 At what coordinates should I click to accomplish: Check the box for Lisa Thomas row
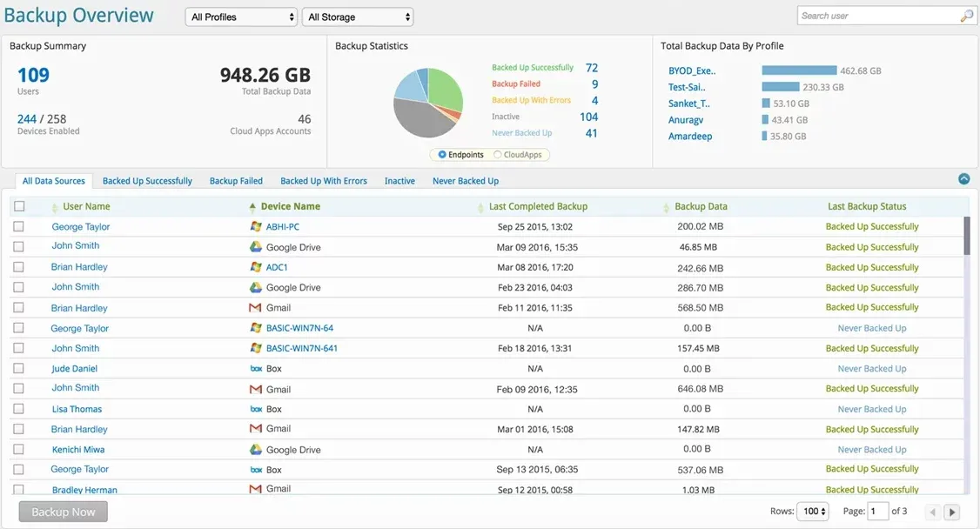tap(19, 408)
